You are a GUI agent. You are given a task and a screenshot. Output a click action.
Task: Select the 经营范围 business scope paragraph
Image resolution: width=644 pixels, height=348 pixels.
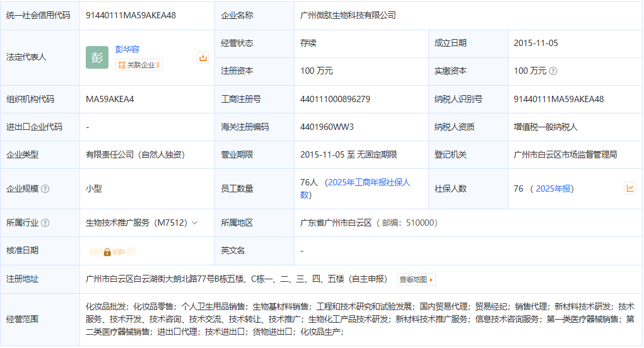(x=360, y=319)
